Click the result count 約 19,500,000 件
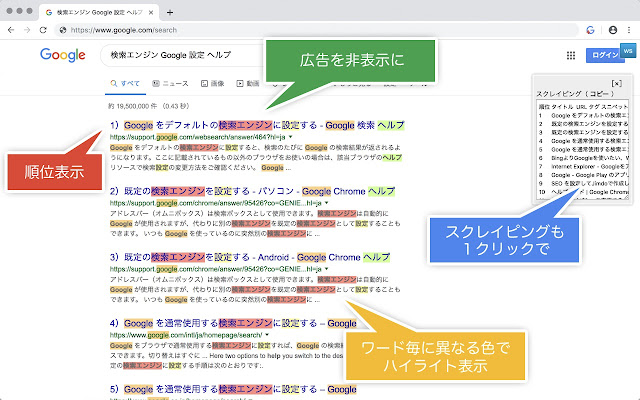 pos(132,106)
